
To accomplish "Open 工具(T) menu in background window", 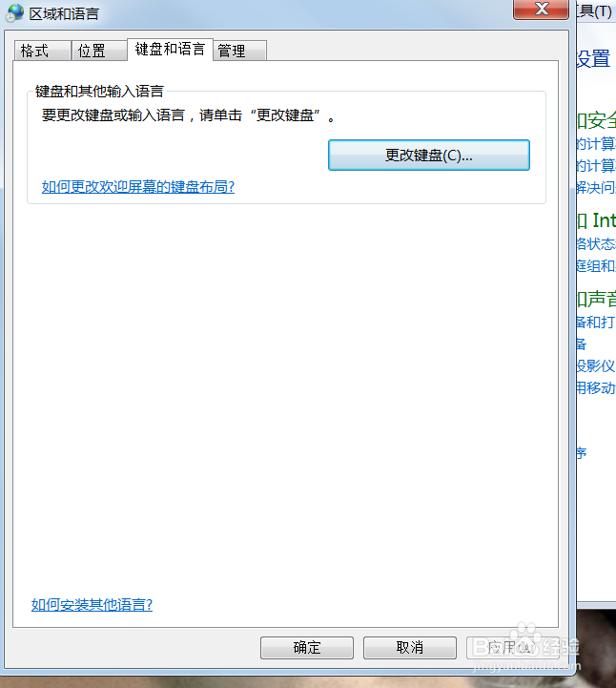I will (x=595, y=11).
